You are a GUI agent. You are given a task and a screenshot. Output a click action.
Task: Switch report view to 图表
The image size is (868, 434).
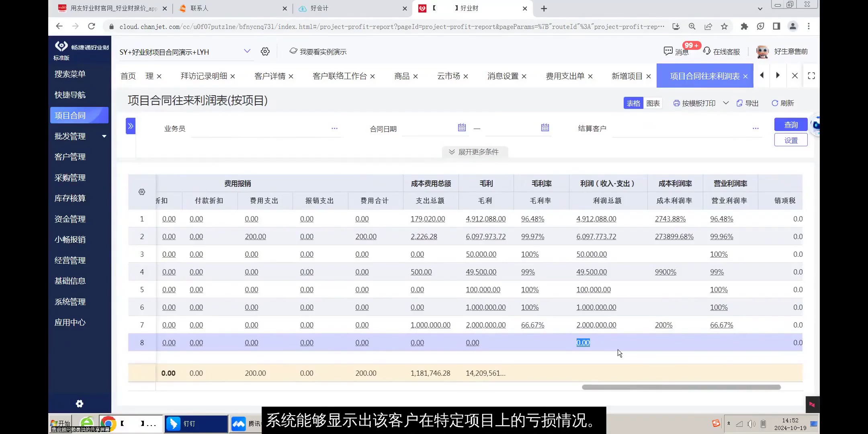click(x=652, y=103)
